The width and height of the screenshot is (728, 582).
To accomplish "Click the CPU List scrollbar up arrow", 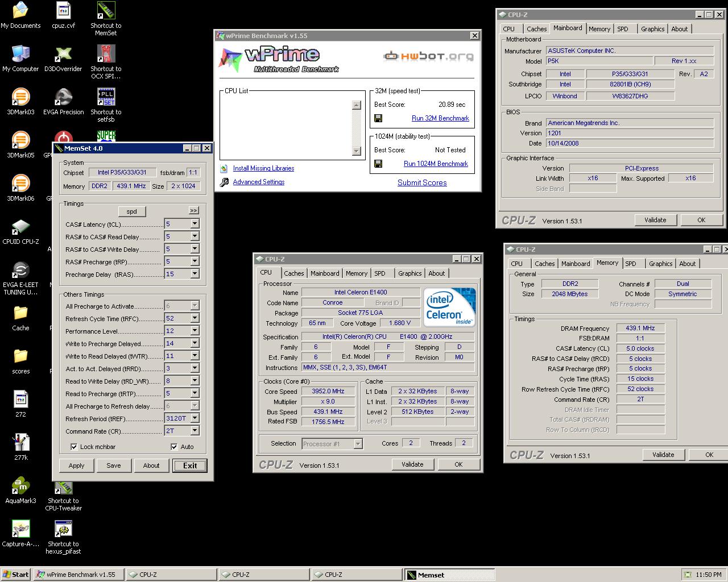I will [x=357, y=105].
